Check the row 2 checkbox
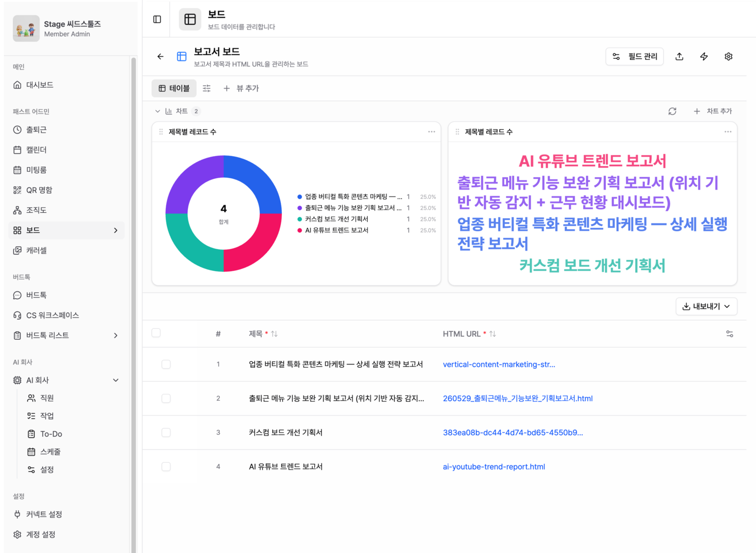This screenshot has width=756, height=553. (x=166, y=399)
